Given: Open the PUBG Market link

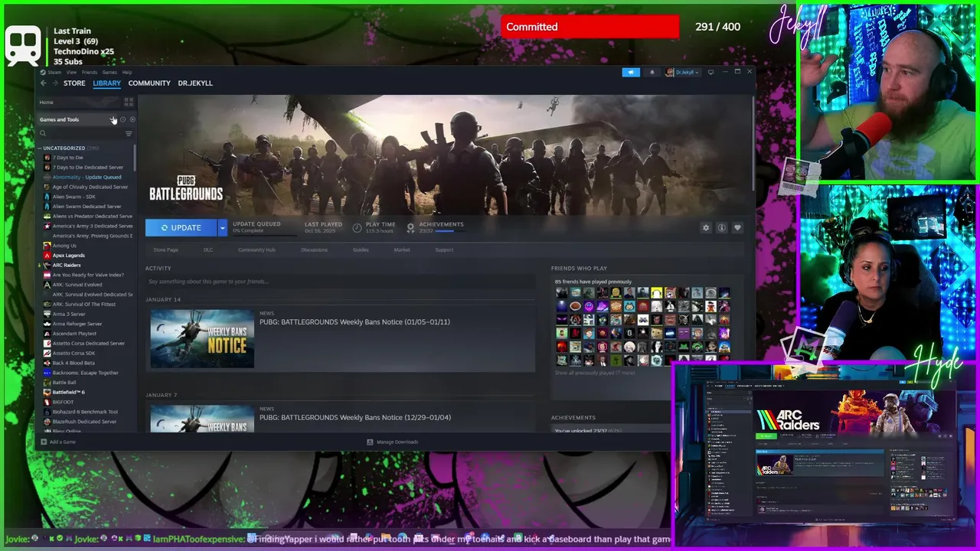Looking at the screenshot, I should tap(402, 249).
